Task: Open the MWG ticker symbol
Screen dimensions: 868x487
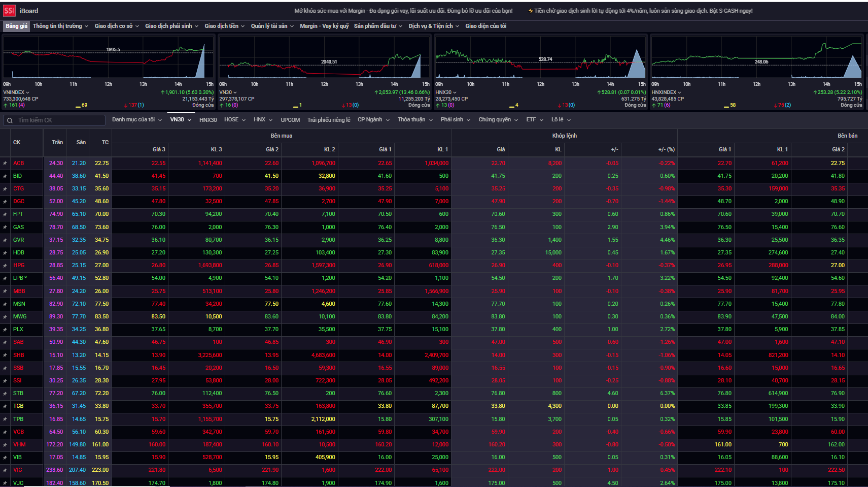Action: [x=20, y=317]
